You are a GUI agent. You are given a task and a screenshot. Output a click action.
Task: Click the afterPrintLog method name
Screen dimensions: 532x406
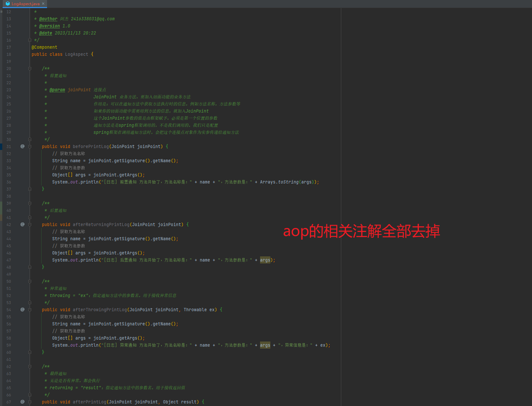(x=90, y=402)
